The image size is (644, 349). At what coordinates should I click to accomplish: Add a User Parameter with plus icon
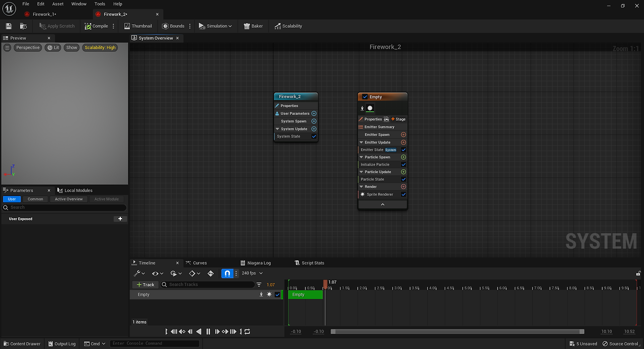click(314, 113)
